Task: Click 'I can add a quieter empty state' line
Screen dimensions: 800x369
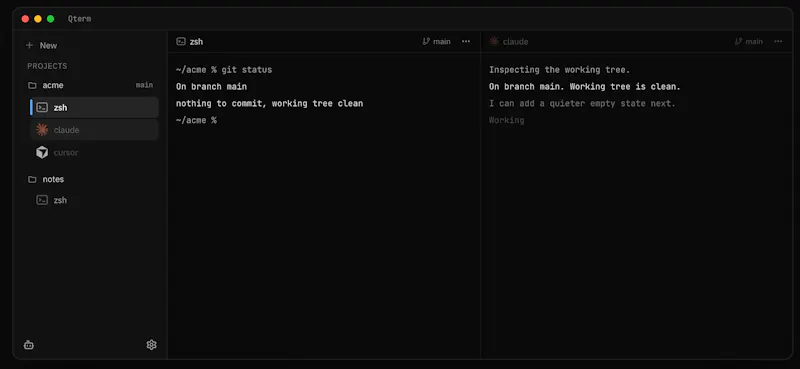Action: [582, 104]
